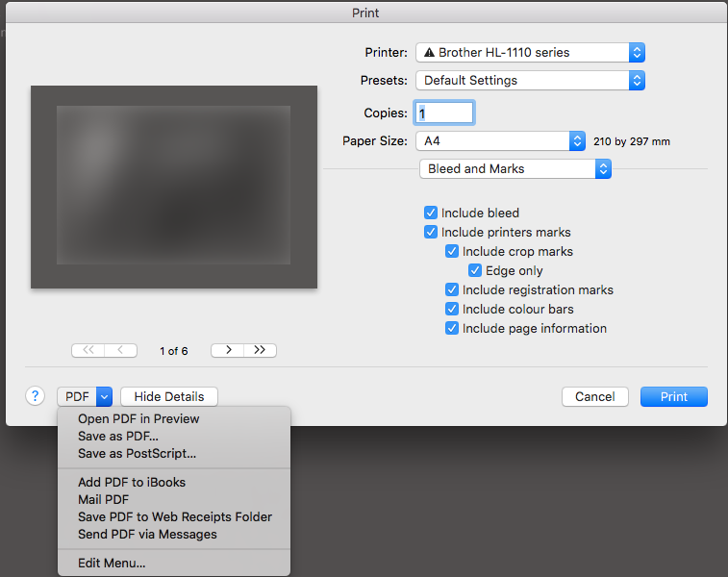Uncheck Include page information

coord(452,328)
